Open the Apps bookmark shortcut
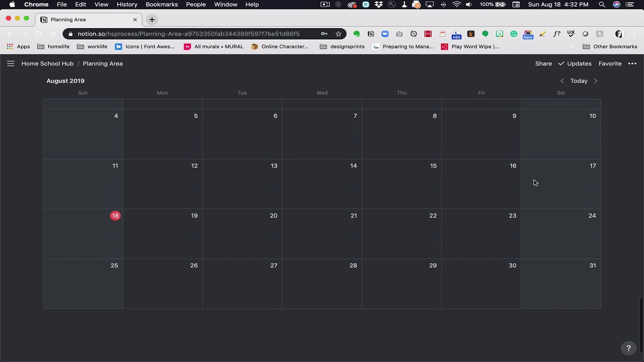This screenshot has width=644, height=362. (x=18, y=47)
